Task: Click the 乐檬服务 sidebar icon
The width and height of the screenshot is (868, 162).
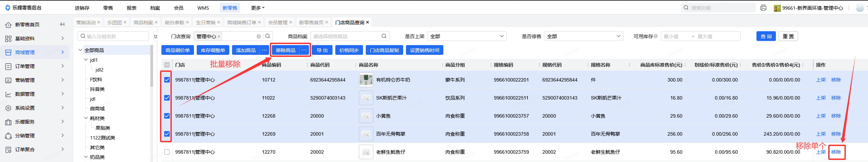Action: point(8,122)
